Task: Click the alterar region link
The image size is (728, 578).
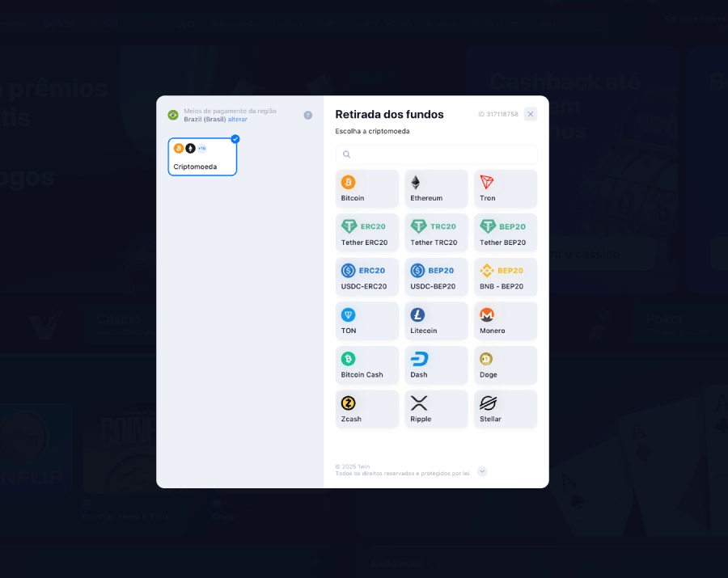Action: (x=238, y=119)
